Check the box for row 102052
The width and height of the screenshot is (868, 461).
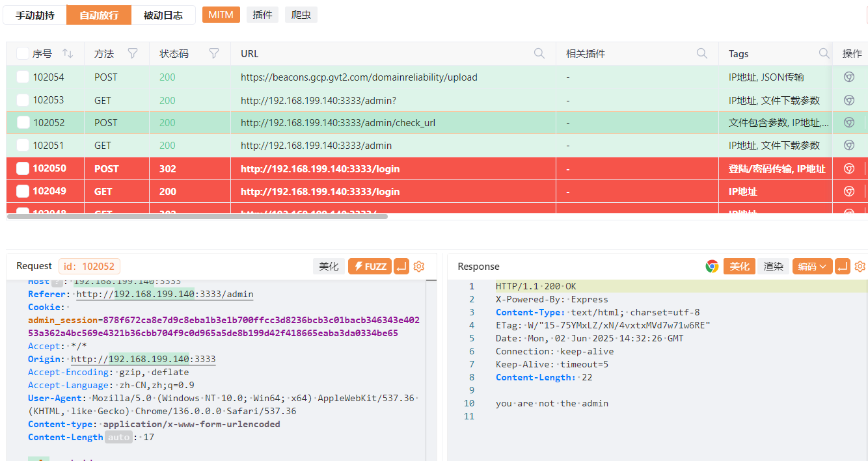pyautogui.click(x=23, y=123)
